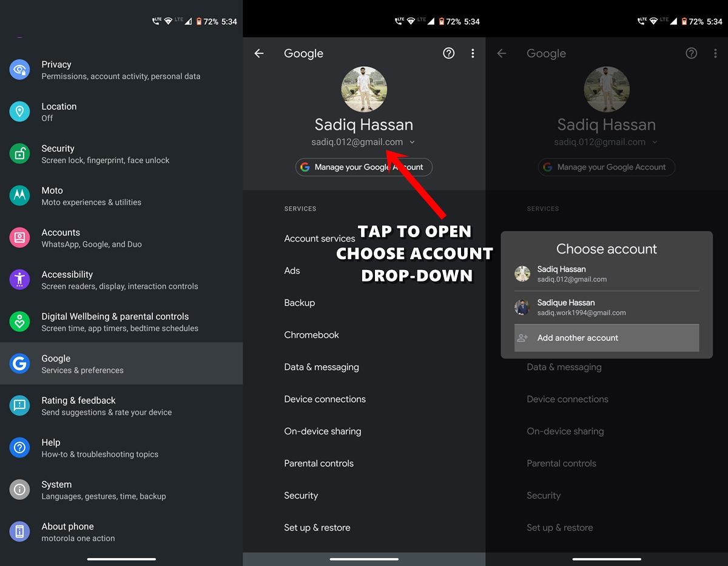The height and width of the screenshot is (566, 728).
Task: Tap Wi-Fi status icon in left screen
Action: [x=168, y=21]
